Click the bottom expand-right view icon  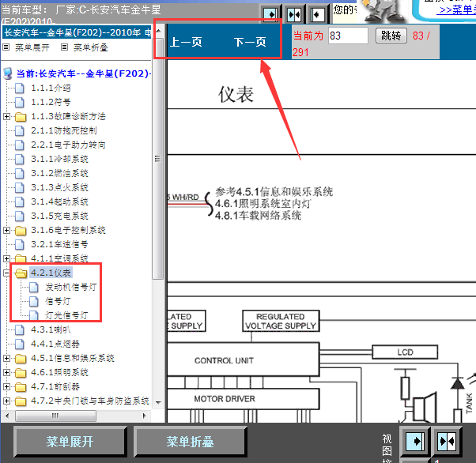coord(414,441)
